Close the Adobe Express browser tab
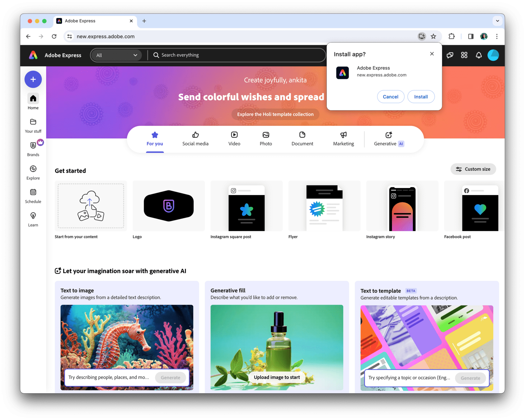 131,21
